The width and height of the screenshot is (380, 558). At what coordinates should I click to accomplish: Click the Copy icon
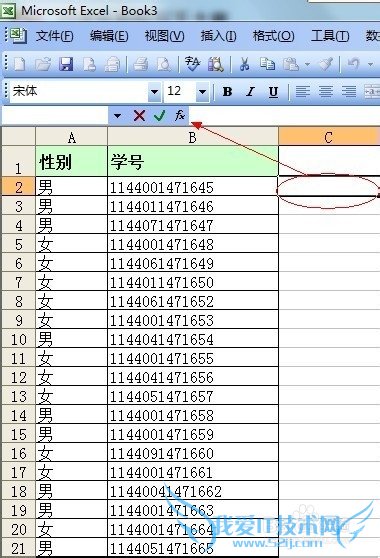coord(267,64)
